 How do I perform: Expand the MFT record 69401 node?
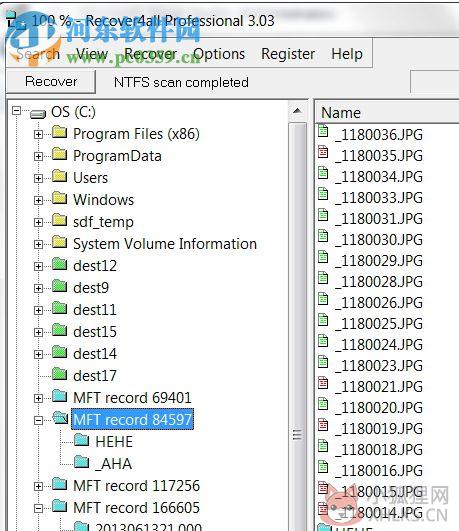[38, 399]
